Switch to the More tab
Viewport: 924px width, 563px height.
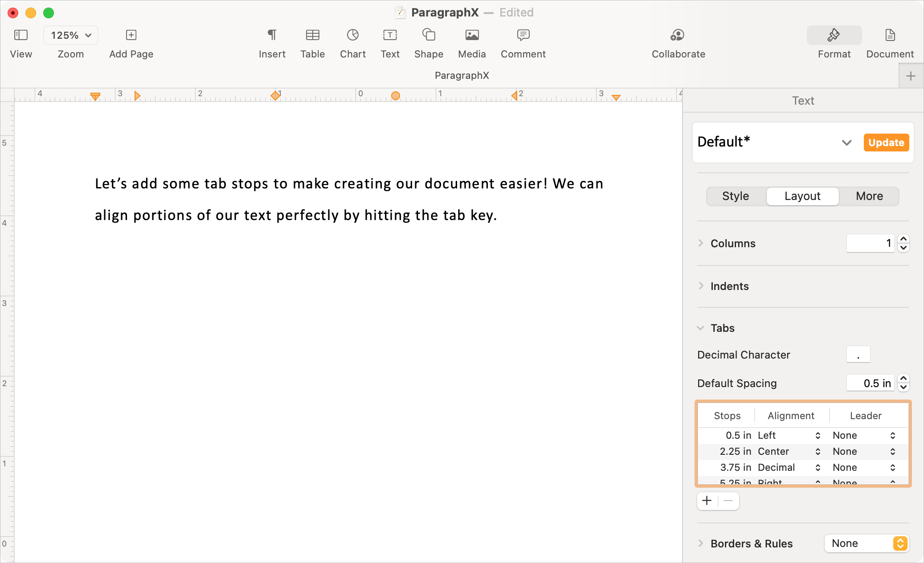869,196
